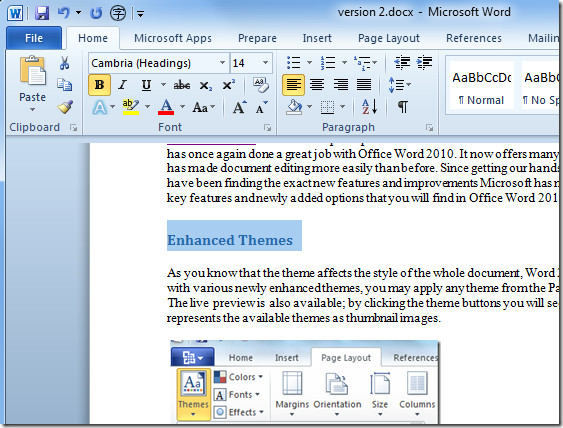Switch to the Page Layout tab
This screenshot has height=428, width=563.
coord(388,38)
